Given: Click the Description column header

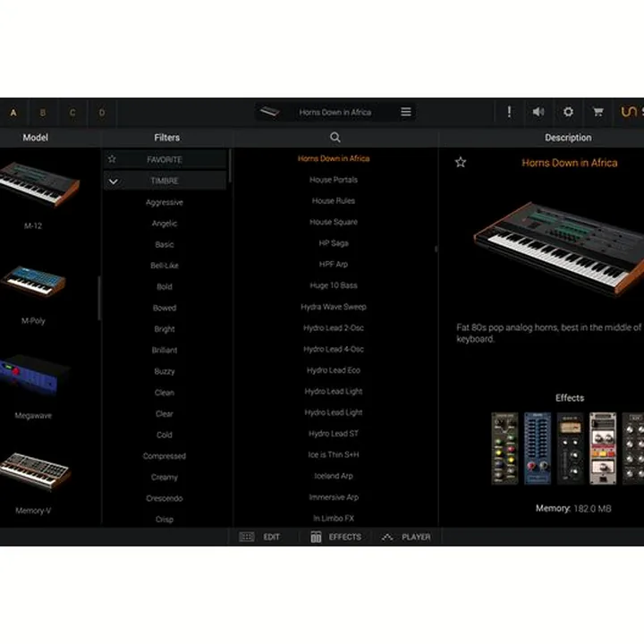Looking at the screenshot, I should (x=568, y=137).
